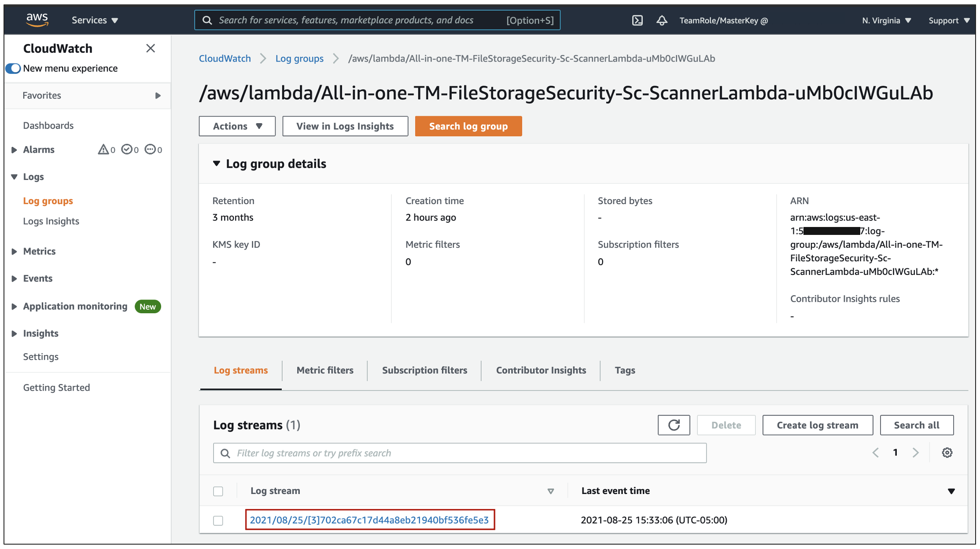Open log streams table settings gear

tap(947, 453)
